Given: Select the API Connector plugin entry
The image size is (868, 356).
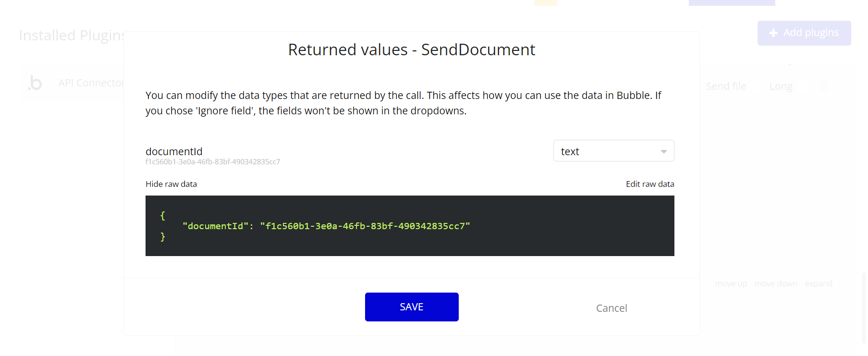Looking at the screenshot, I should (x=91, y=83).
